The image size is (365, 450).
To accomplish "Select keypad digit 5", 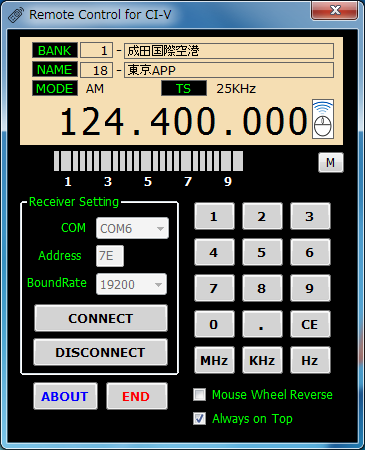I will tap(262, 252).
